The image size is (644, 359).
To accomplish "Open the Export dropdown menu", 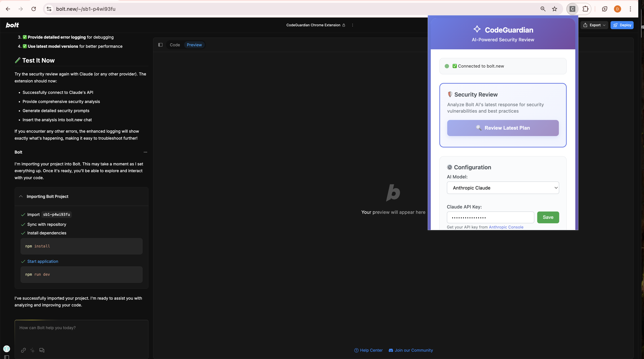I will (x=594, y=25).
